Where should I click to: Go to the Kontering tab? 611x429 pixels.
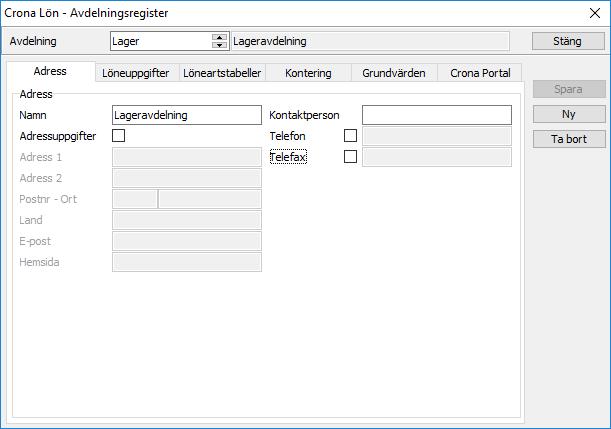[308, 73]
